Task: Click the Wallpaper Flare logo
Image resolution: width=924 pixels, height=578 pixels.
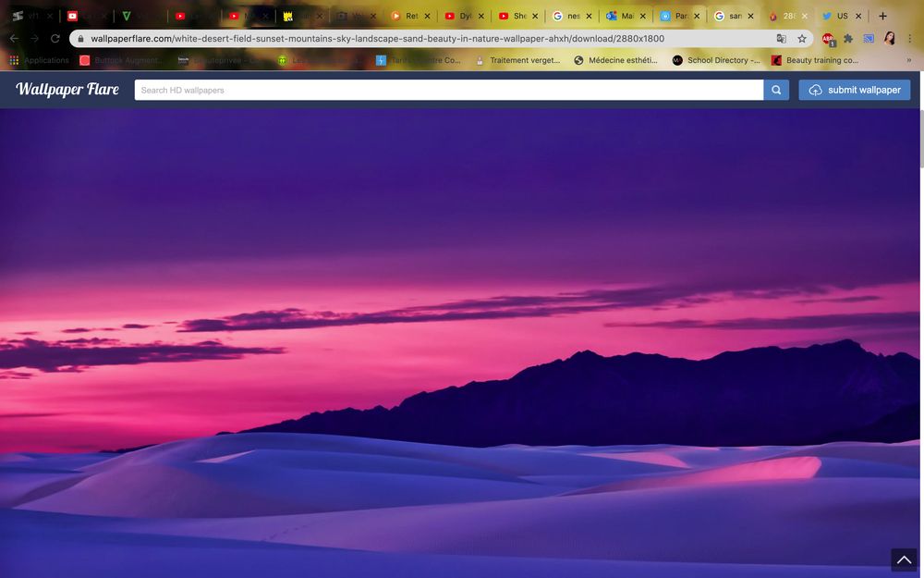Action: 67,89
